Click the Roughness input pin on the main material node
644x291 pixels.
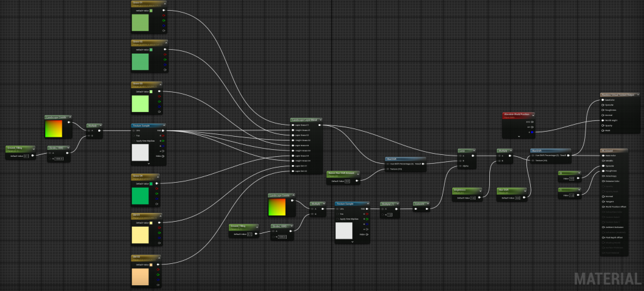point(602,170)
